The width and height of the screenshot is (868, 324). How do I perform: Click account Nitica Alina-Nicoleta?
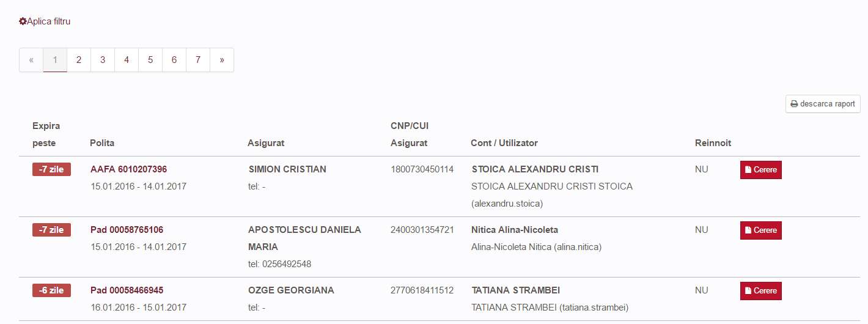(x=515, y=230)
